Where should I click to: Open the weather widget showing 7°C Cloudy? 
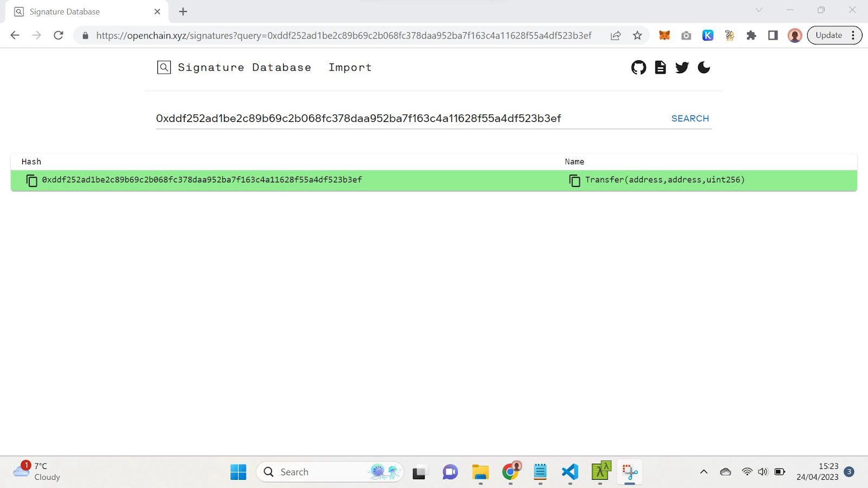[x=37, y=471]
